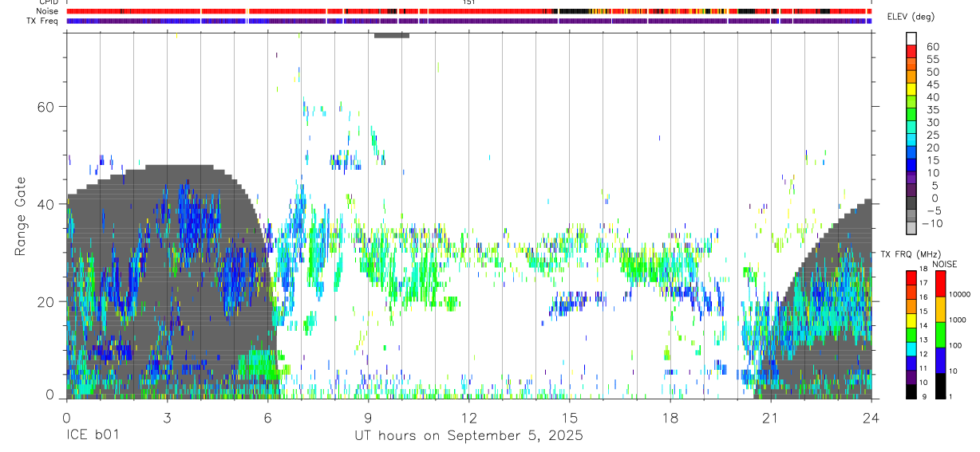Image resolution: width=980 pixels, height=452 pixels.
Task: Click the 15 tick on UT hours axis
Action: pos(570,417)
